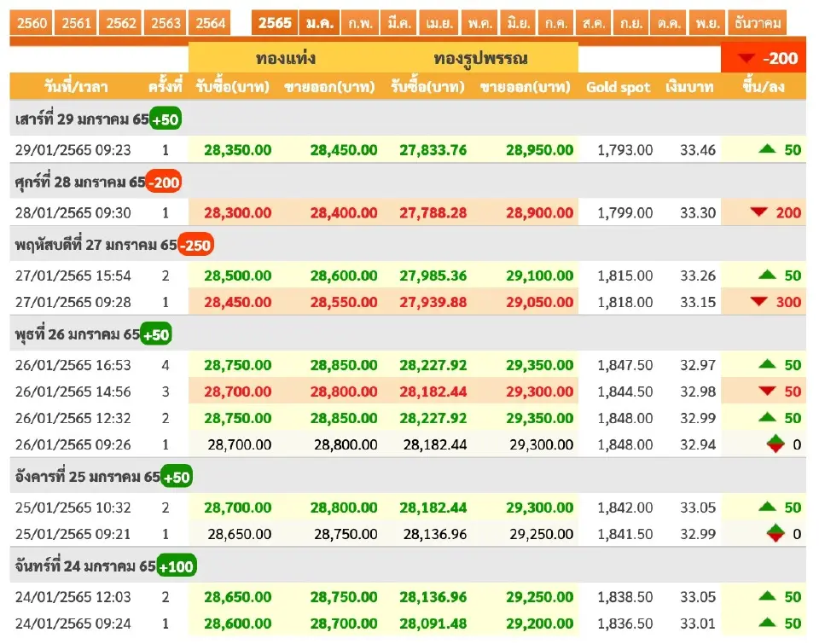Open the 2561 year tab
The image size is (819, 644).
[76, 23]
